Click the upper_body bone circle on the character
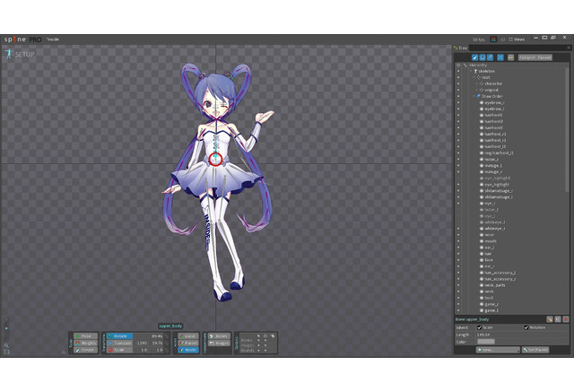The height and width of the screenshot is (392, 574). tap(215, 159)
